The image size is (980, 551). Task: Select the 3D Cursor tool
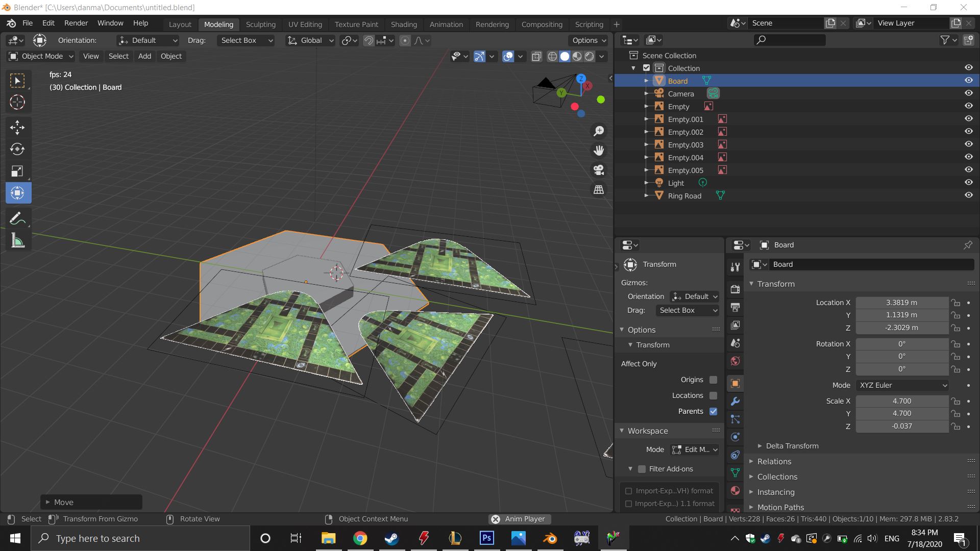pyautogui.click(x=17, y=103)
